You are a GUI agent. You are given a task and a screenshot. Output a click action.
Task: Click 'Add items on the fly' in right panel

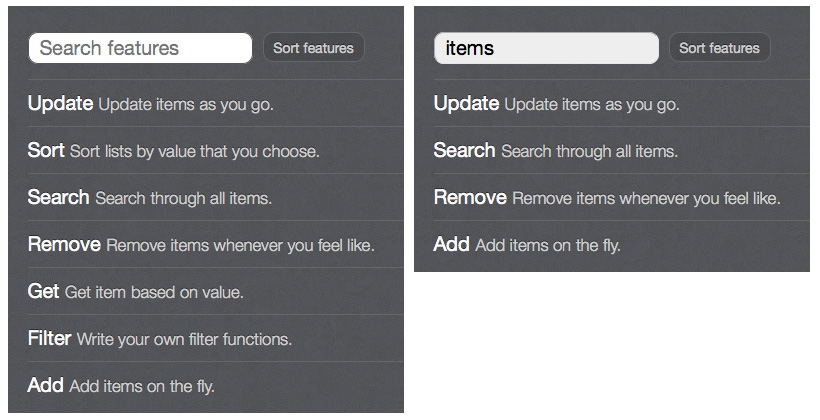click(548, 245)
